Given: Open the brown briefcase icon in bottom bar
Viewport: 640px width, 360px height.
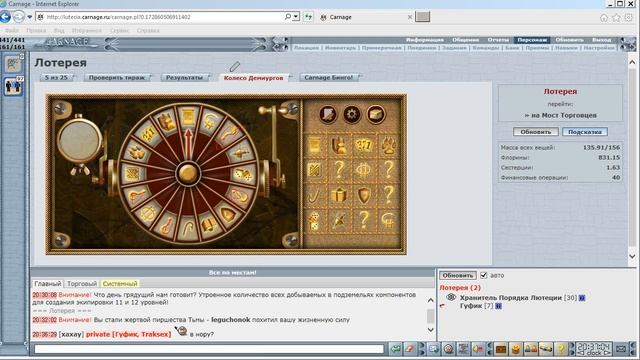Looking at the screenshot, I should (x=501, y=349).
